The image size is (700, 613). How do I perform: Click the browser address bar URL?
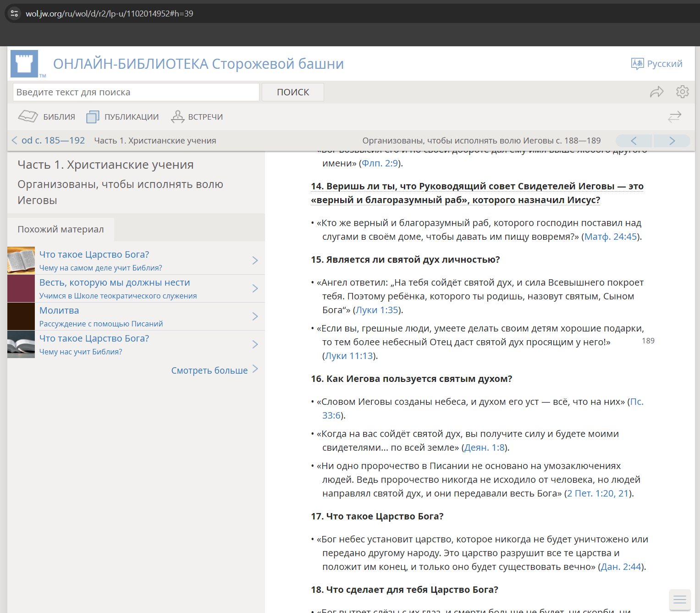pos(109,14)
